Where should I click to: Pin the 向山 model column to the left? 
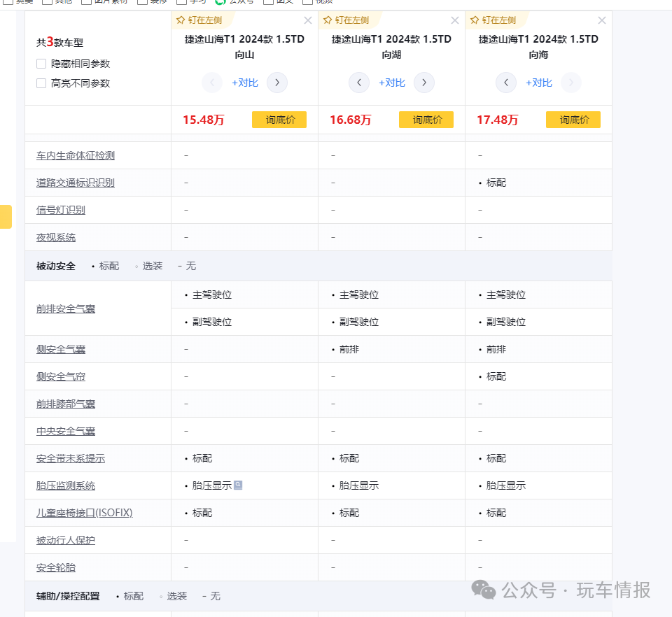(199, 20)
